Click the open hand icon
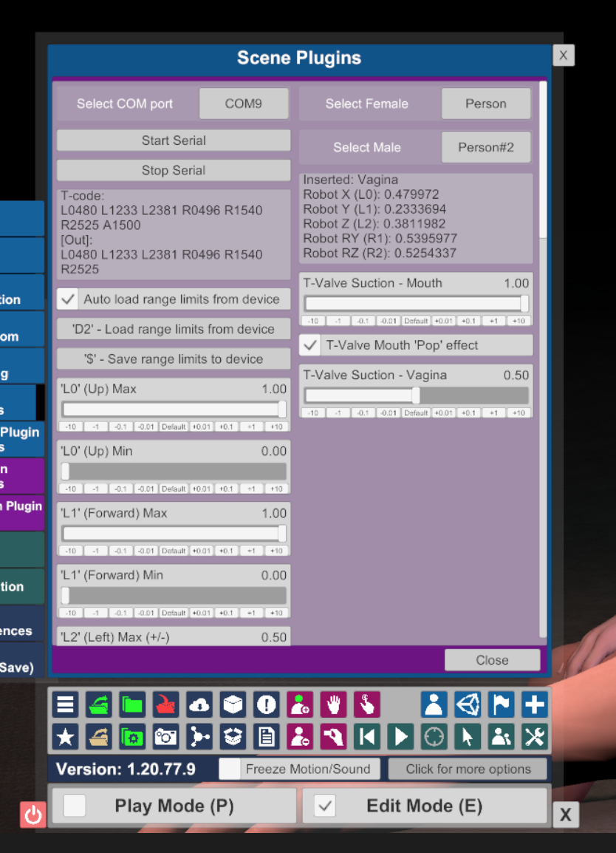Viewport: 616px width, 853px height. click(x=333, y=704)
